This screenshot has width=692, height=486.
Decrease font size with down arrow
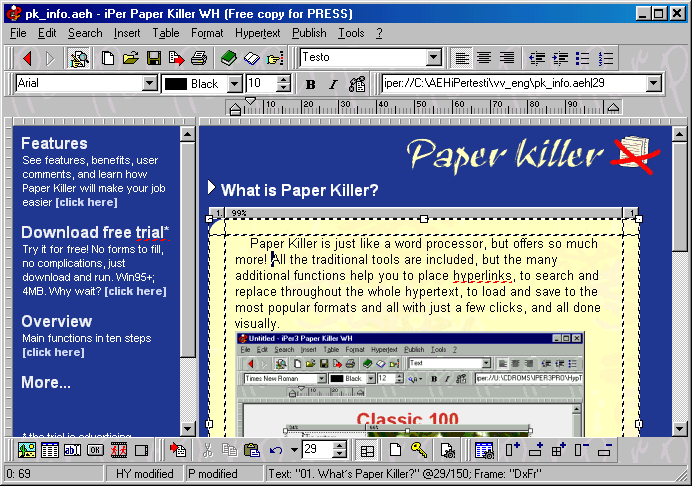[x=285, y=87]
